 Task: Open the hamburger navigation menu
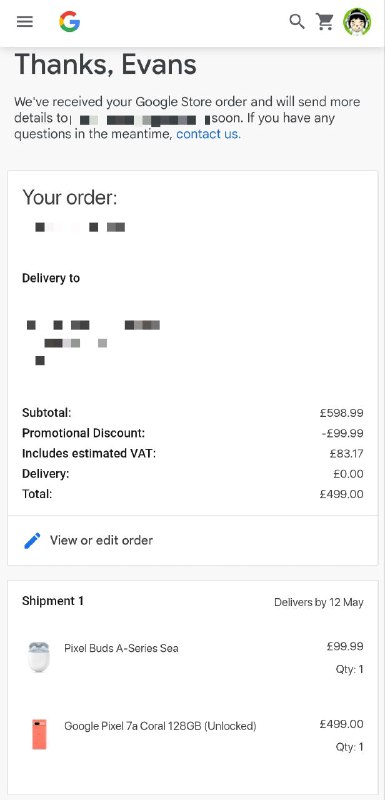click(x=24, y=21)
